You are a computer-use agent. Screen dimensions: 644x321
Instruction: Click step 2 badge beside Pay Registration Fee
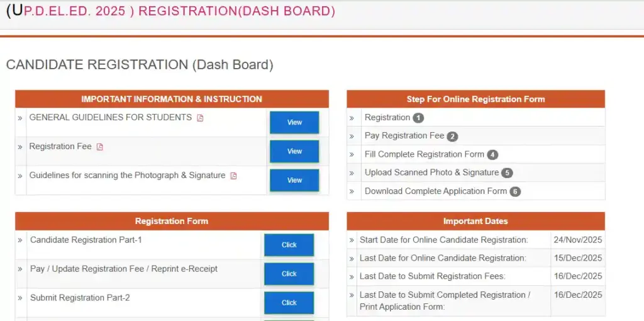(x=452, y=136)
